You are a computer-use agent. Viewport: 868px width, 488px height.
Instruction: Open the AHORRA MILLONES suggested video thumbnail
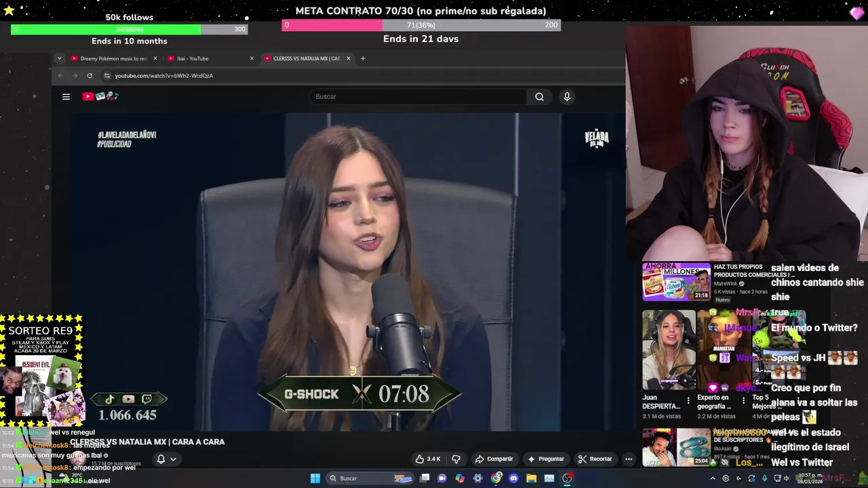tap(676, 282)
